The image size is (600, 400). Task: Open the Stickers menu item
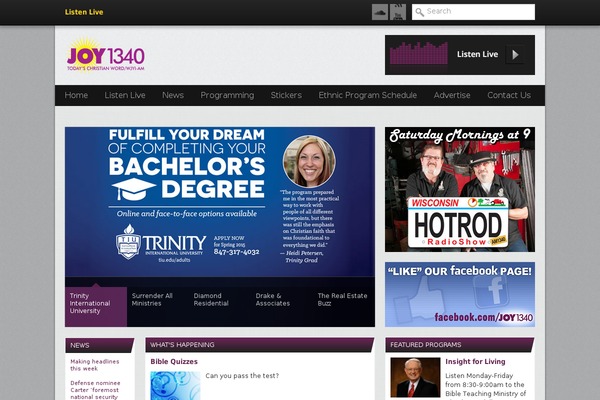point(286,95)
